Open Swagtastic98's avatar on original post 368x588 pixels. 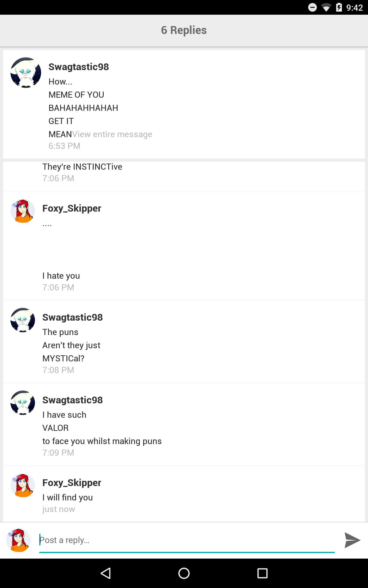point(26,73)
